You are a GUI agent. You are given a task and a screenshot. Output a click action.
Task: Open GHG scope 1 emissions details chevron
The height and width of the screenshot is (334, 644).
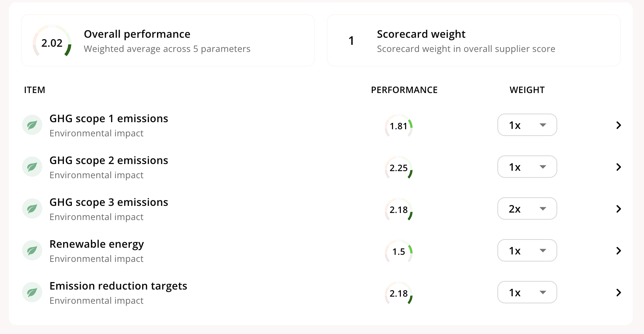click(619, 125)
